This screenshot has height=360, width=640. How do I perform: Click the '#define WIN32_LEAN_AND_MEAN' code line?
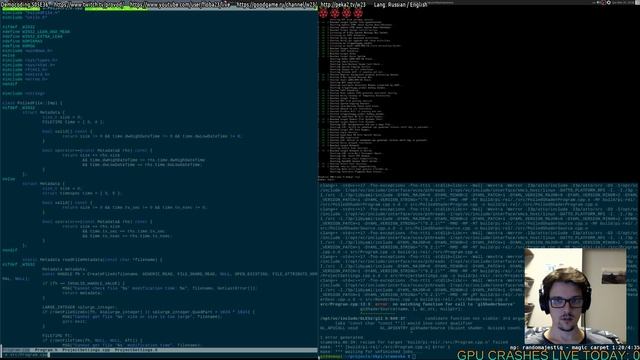(x=36, y=31)
